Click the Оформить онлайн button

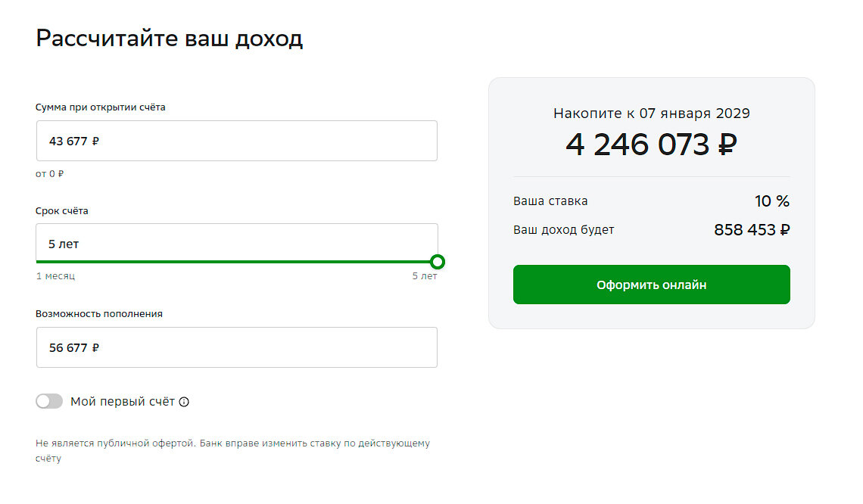pos(651,285)
